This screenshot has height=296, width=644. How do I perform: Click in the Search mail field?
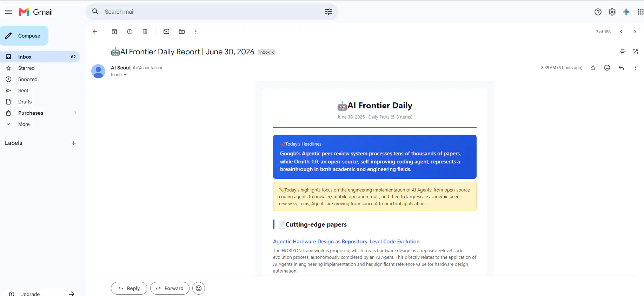pos(212,12)
